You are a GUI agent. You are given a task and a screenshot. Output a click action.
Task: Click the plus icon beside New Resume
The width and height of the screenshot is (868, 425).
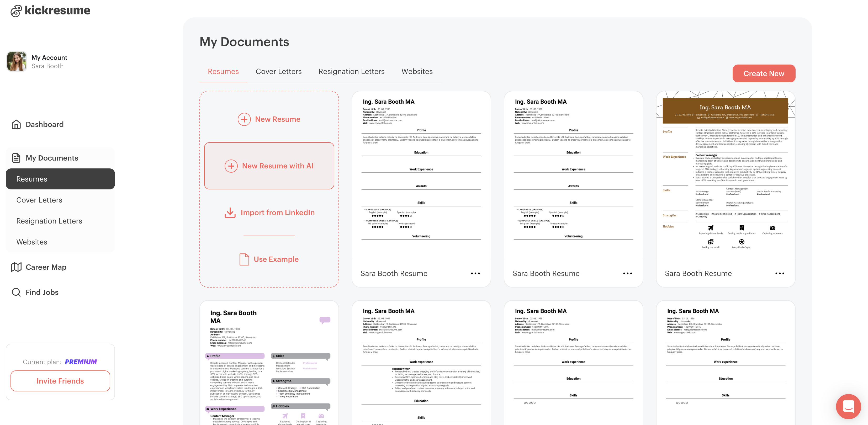(x=244, y=119)
